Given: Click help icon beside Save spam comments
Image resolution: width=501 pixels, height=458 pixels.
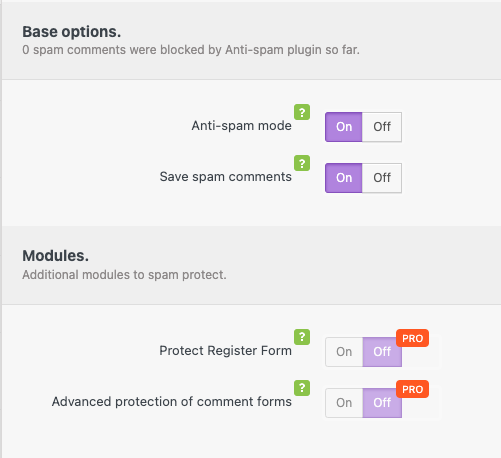Looking at the screenshot, I should [302, 163].
